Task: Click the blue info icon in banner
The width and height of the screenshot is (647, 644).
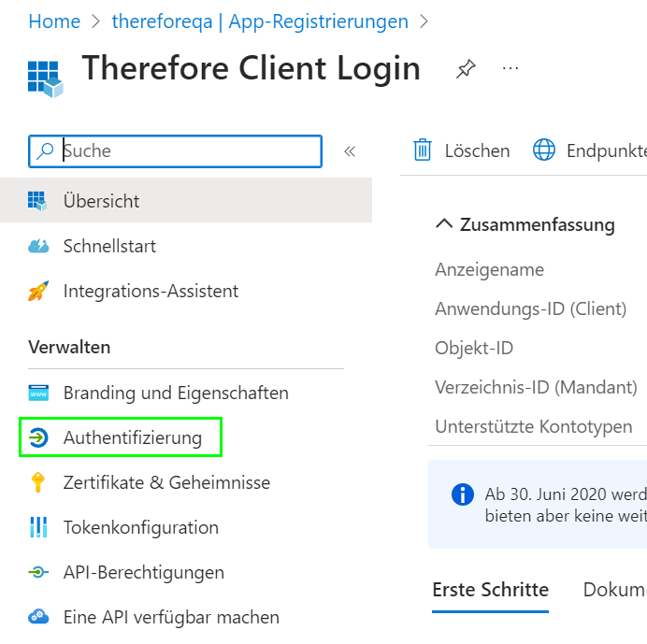Action: click(x=463, y=494)
